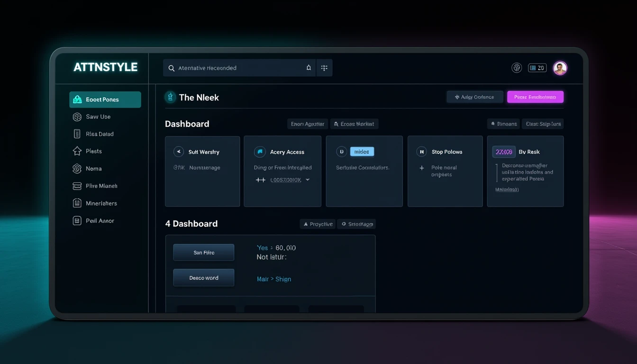Screen dimensions: 637x364
Task: Click the Minerlafters list icon
Action: coord(77,203)
